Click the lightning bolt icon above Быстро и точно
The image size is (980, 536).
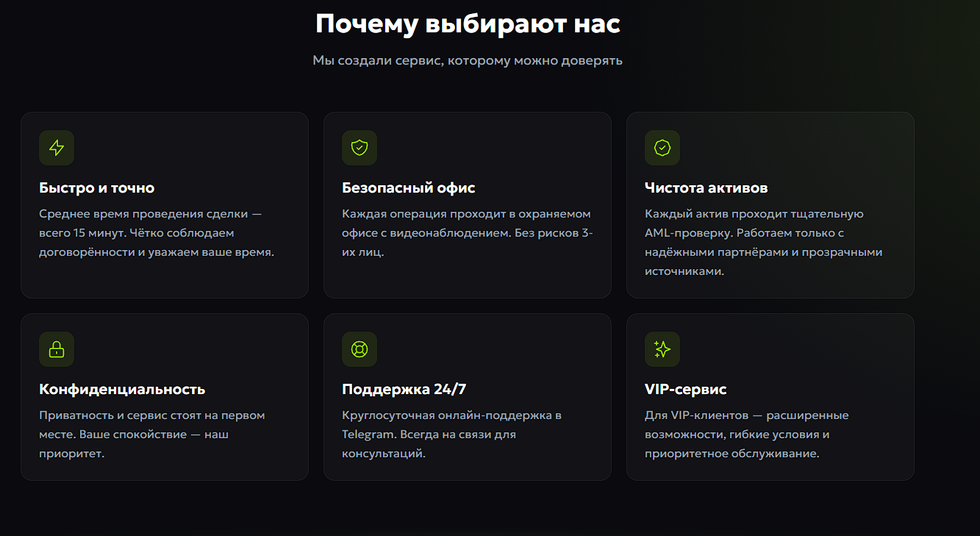[57, 148]
